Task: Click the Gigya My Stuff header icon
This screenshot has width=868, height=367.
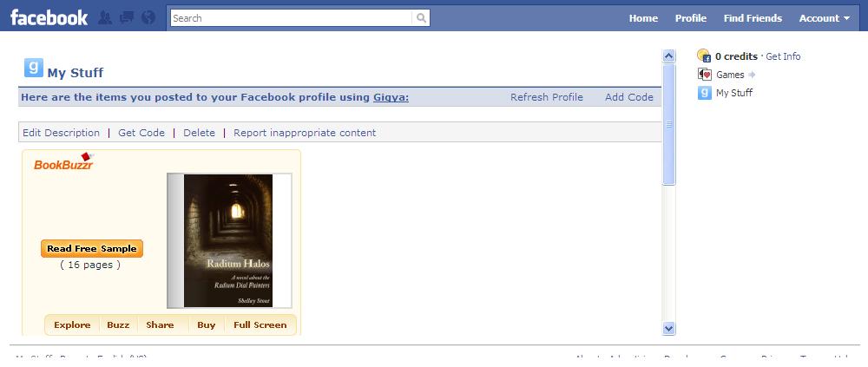Action: coord(34,68)
